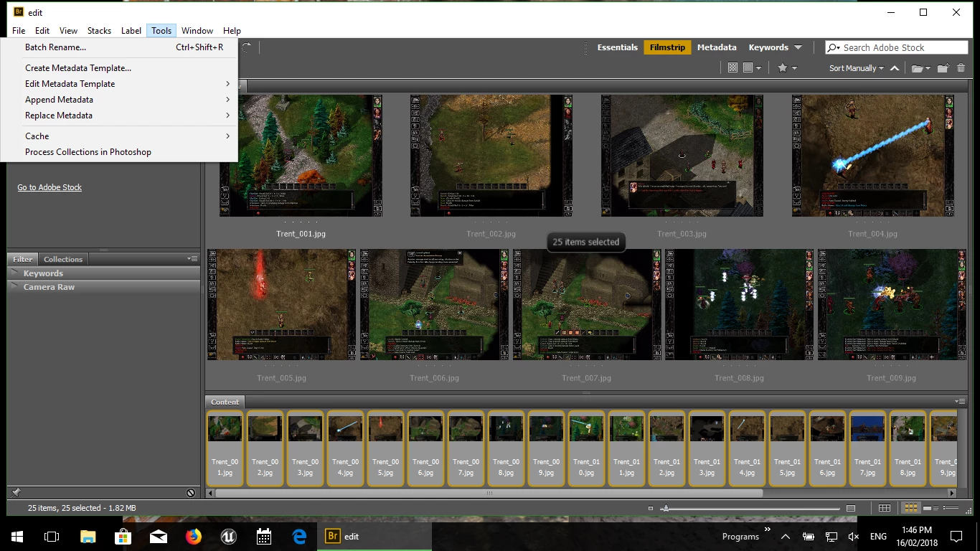Open Unreal Engine from the taskbar

tap(228, 536)
